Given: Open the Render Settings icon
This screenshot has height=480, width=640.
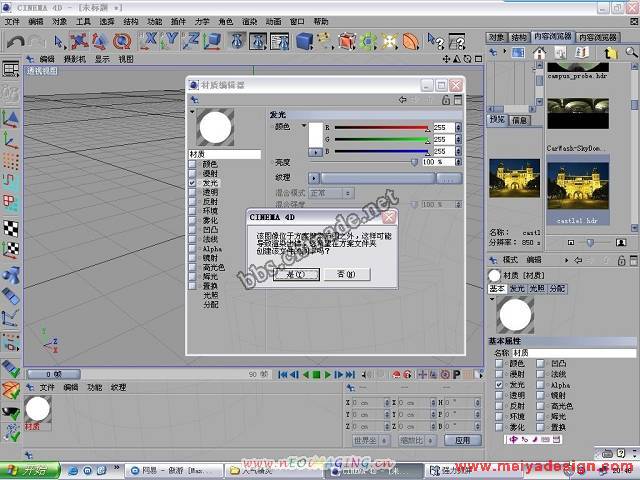Looking at the screenshot, I should pos(280,42).
